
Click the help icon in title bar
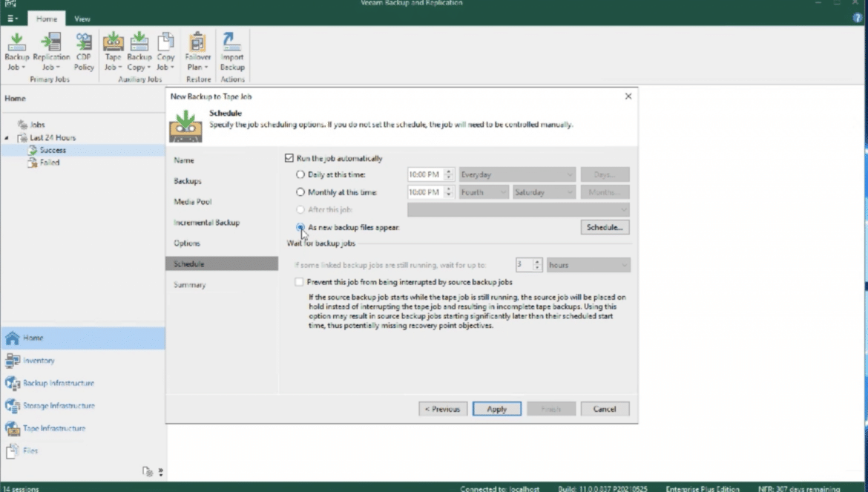pos(858,19)
